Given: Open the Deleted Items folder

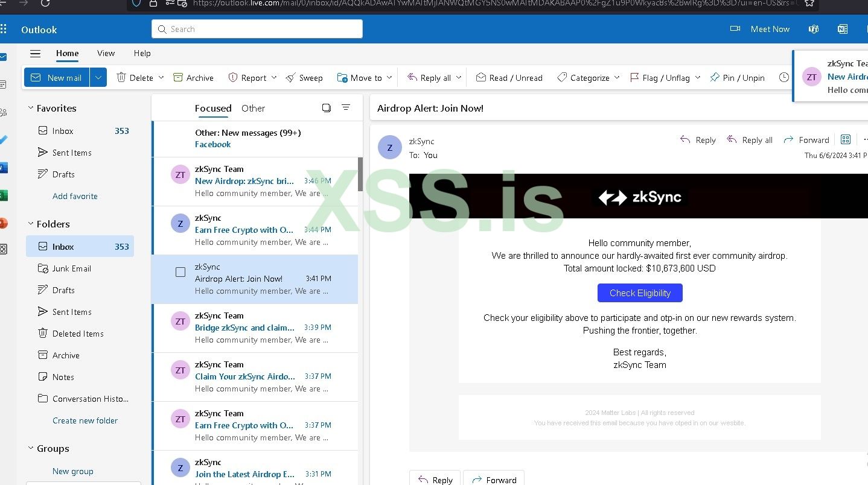Looking at the screenshot, I should tap(80, 334).
